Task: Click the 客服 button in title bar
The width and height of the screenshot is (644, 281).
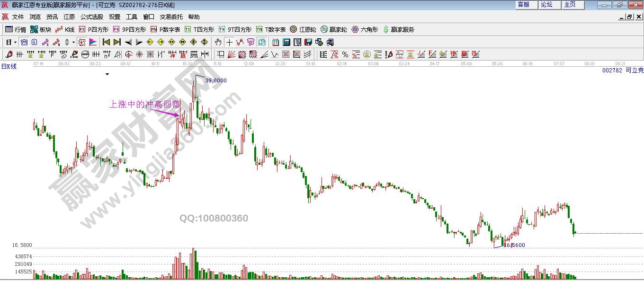Action: tap(523, 5)
